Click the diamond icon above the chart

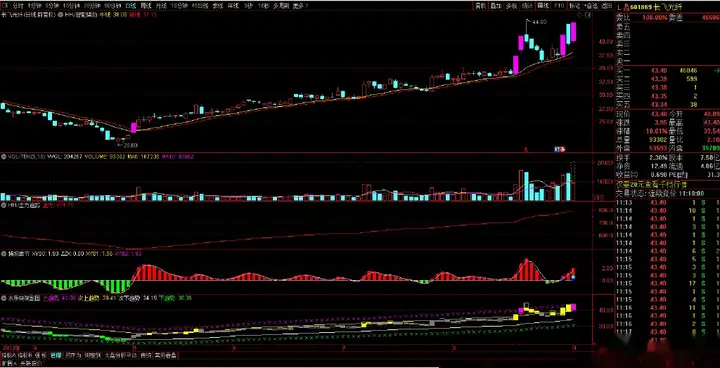pos(580,15)
